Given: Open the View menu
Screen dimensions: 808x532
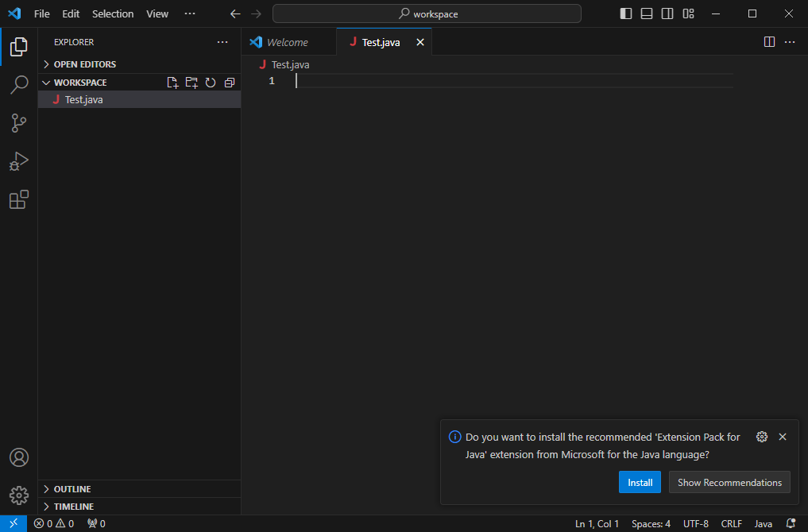Looking at the screenshot, I should [157, 14].
